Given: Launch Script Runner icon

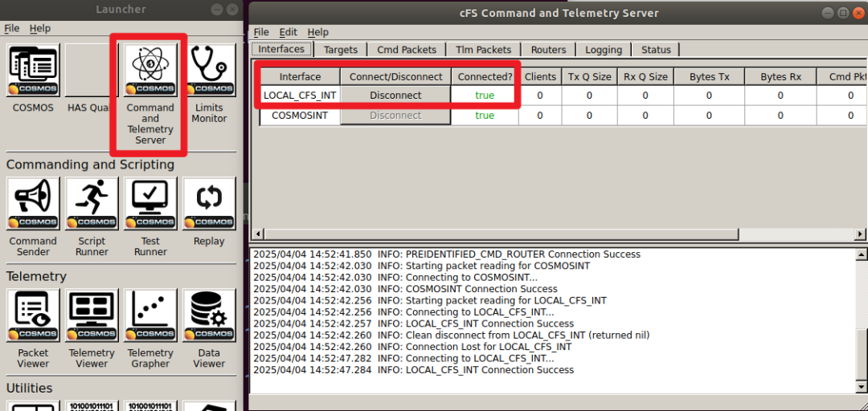Looking at the screenshot, I should click(92, 204).
